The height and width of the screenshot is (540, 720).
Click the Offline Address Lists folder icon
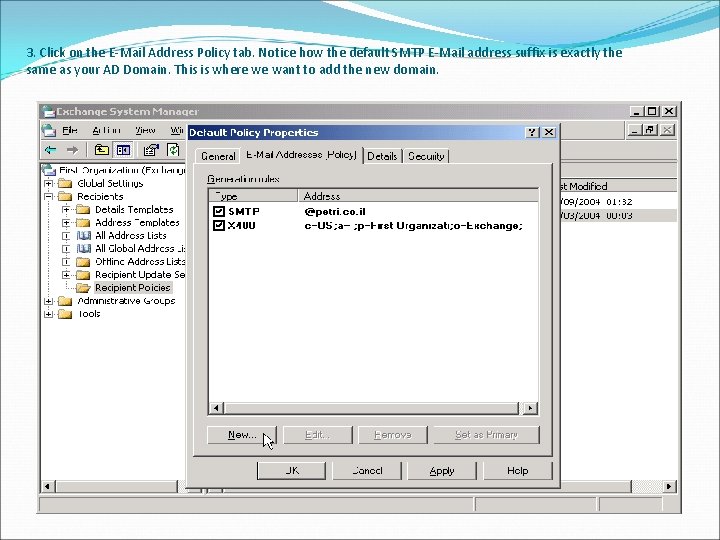[83, 262]
